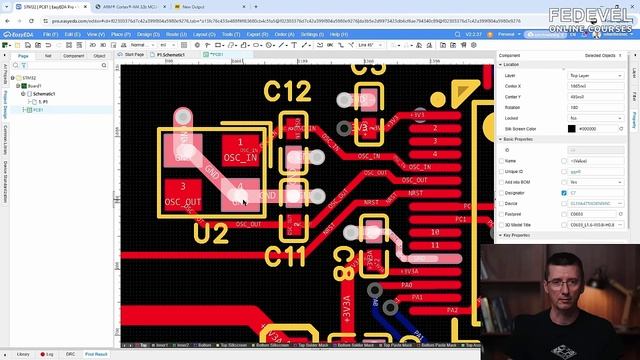Tick the left Designator checkbox

click(501, 193)
